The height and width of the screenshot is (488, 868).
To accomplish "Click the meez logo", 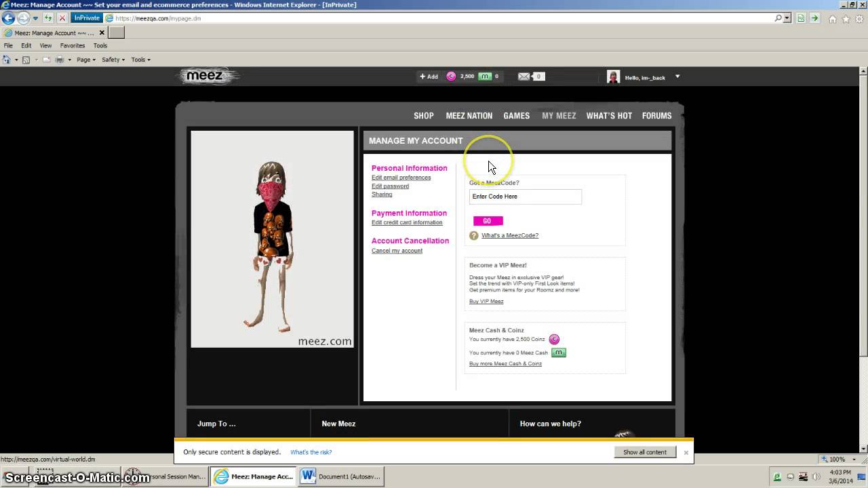I will pyautogui.click(x=206, y=76).
